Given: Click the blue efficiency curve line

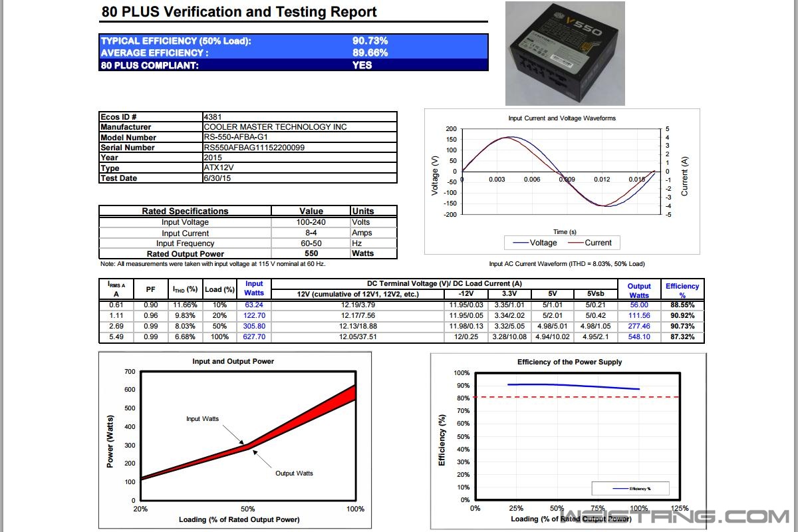Looking at the screenshot, I should click(x=573, y=386).
